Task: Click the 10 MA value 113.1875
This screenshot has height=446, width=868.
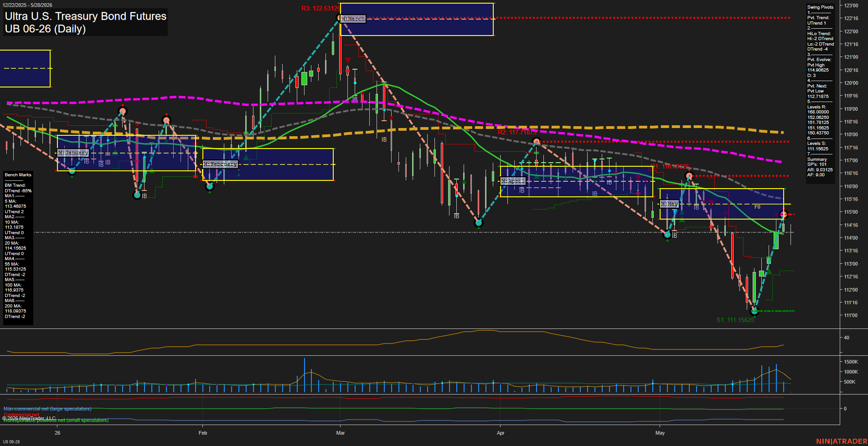Action: (x=14, y=227)
